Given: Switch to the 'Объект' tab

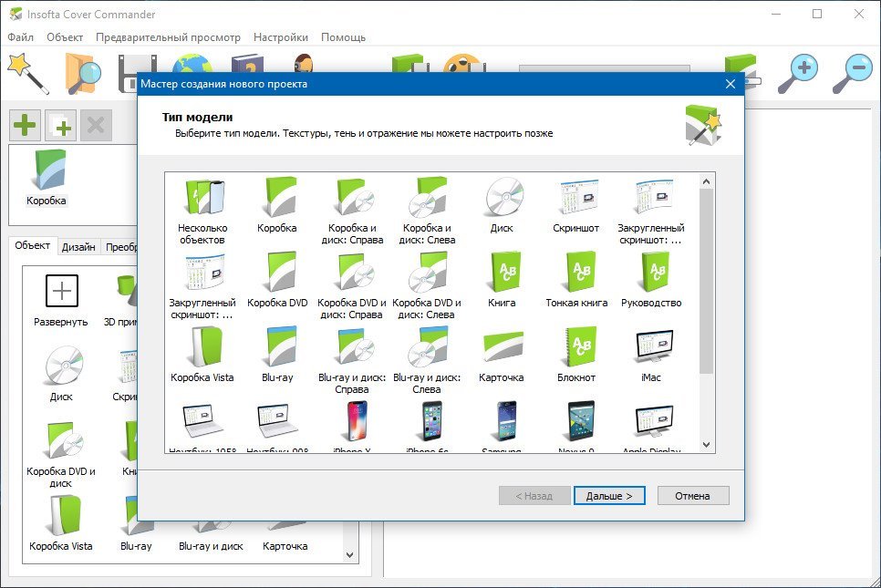Looking at the screenshot, I should click(x=33, y=245).
